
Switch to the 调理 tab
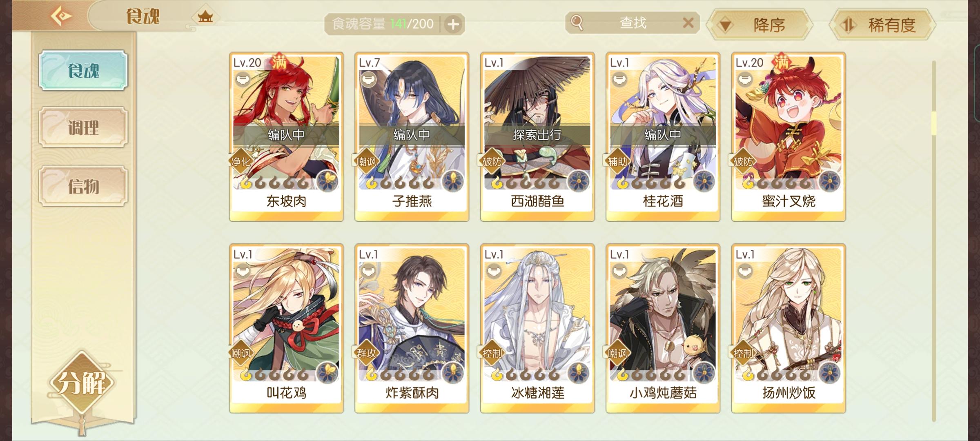pos(83,127)
